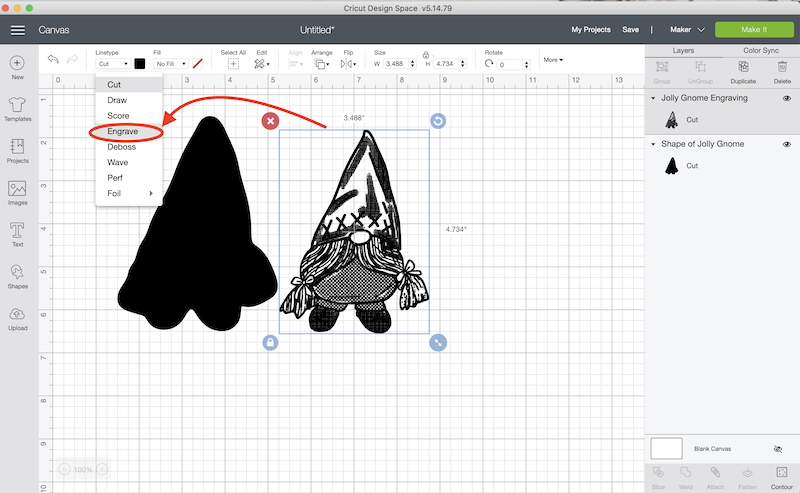The height and width of the screenshot is (493, 800).
Task: Click the UnGroup icon
Action: point(701,66)
